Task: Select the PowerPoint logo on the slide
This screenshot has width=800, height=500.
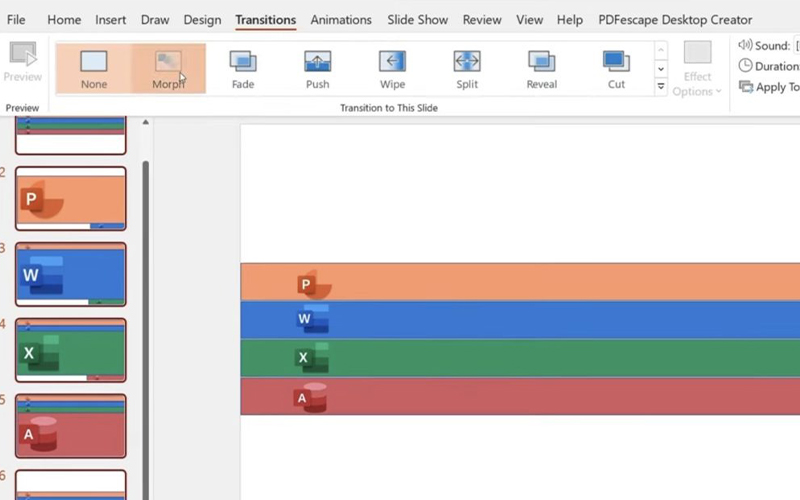Action: click(x=314, y=284)
